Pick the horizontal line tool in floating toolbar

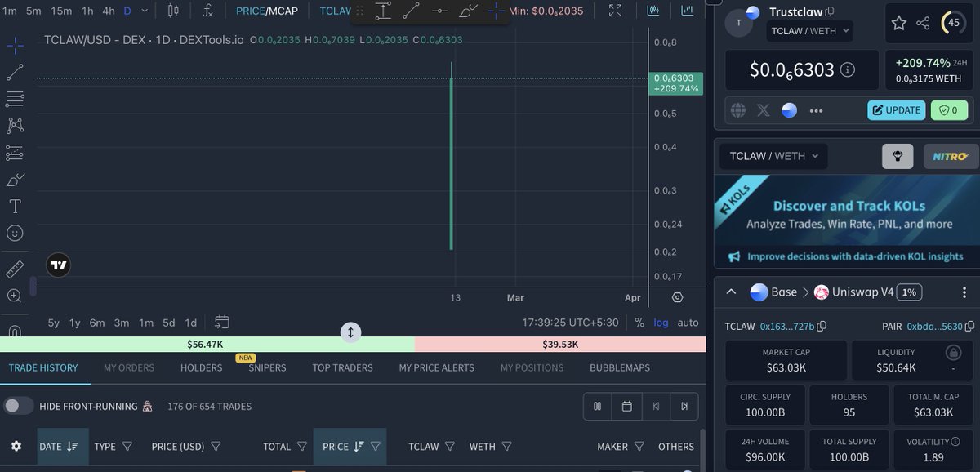coord(439,11)
